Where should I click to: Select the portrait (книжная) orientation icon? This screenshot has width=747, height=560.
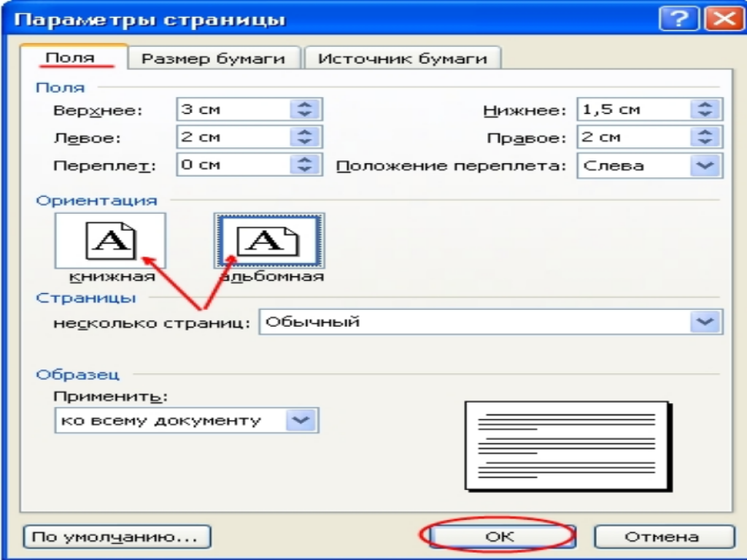pos(111,241)
